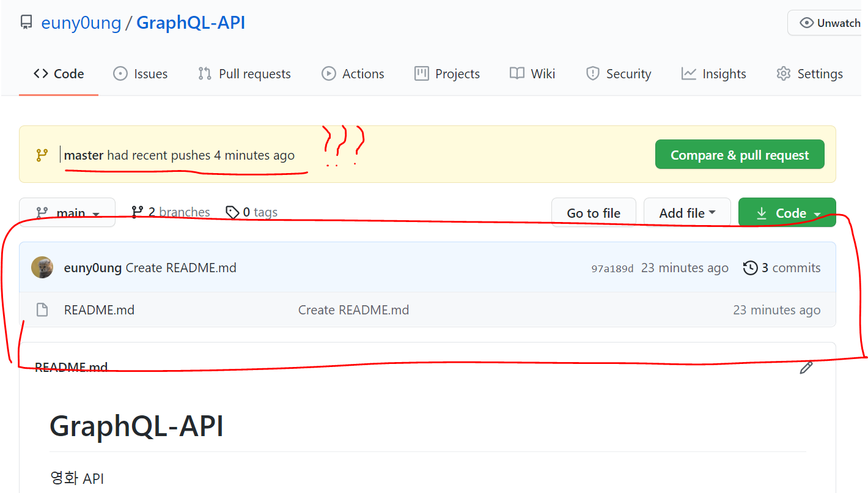This screenshot has height=493, width=868.
Task: Click the 영화 API text in the README
Action: [x=77, y=478]
